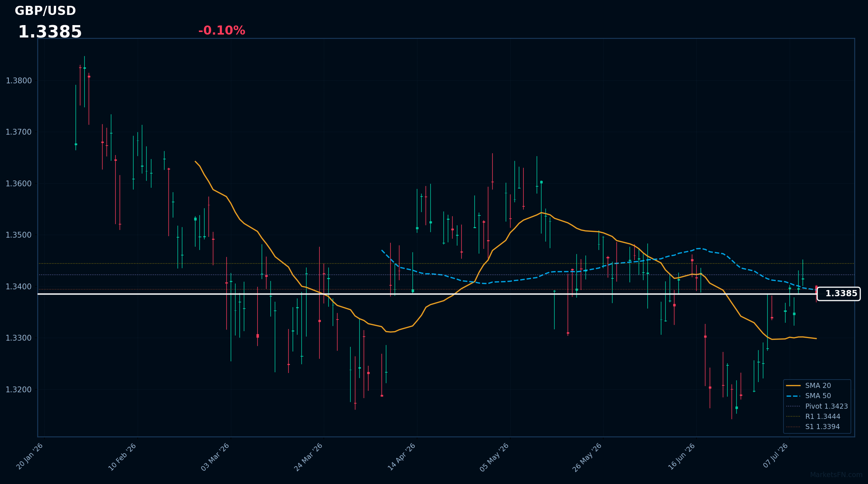Click the 1.3385 current price tag on right axis
Screen dimensions: 868x484
[x=838, y=294]
